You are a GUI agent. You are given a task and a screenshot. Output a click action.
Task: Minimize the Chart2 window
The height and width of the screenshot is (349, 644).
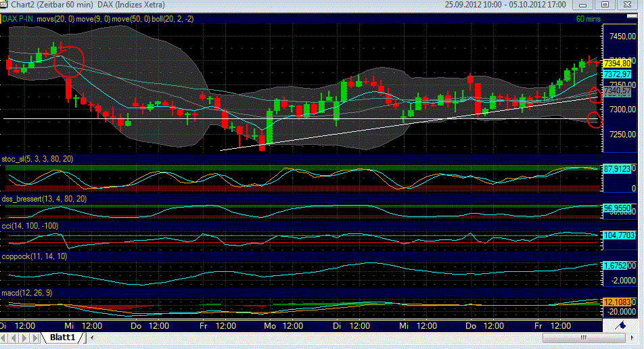[x=582, y=5]
